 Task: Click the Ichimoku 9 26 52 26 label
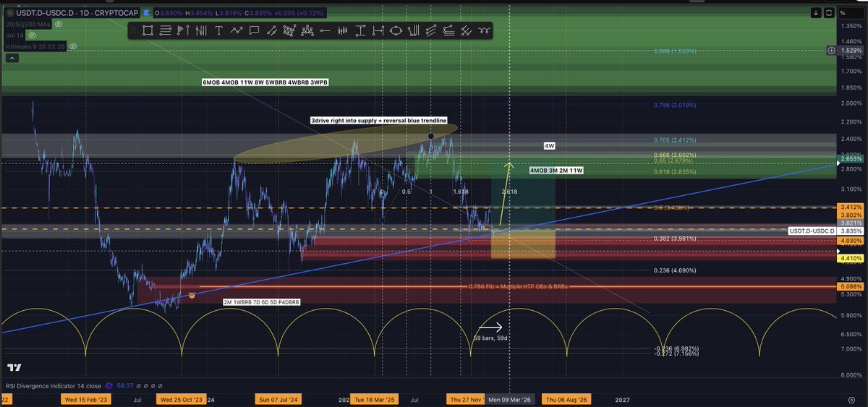click(35, 46)
